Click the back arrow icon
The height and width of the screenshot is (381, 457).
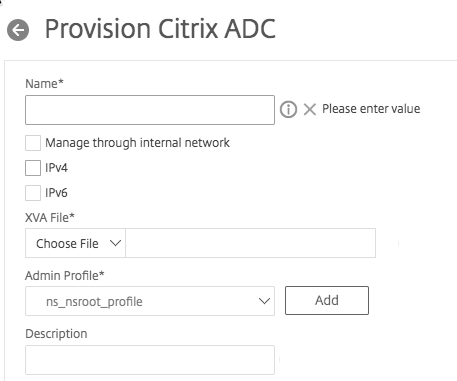18,30
